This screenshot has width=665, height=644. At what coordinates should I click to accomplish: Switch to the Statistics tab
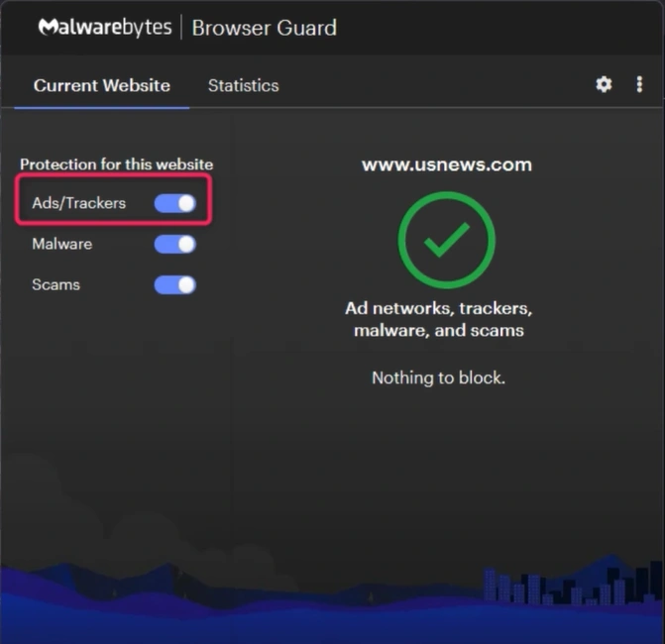point(244,85)
